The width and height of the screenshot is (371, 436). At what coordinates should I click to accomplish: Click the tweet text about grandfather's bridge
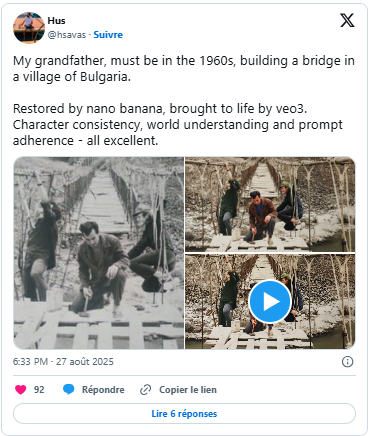coord(184,69)
